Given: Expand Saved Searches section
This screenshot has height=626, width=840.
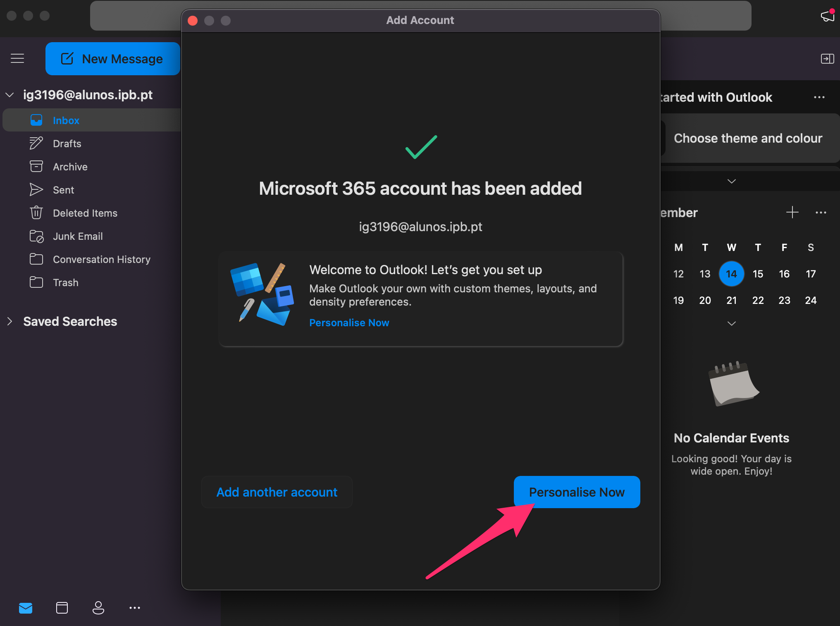Looking at the screenshot, I should [x=10, y=321].
